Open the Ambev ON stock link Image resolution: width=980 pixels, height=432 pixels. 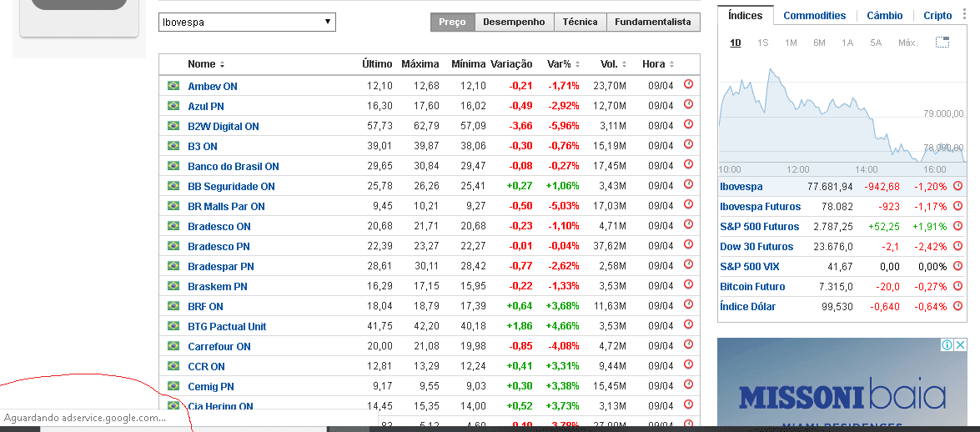pos(213,86)
